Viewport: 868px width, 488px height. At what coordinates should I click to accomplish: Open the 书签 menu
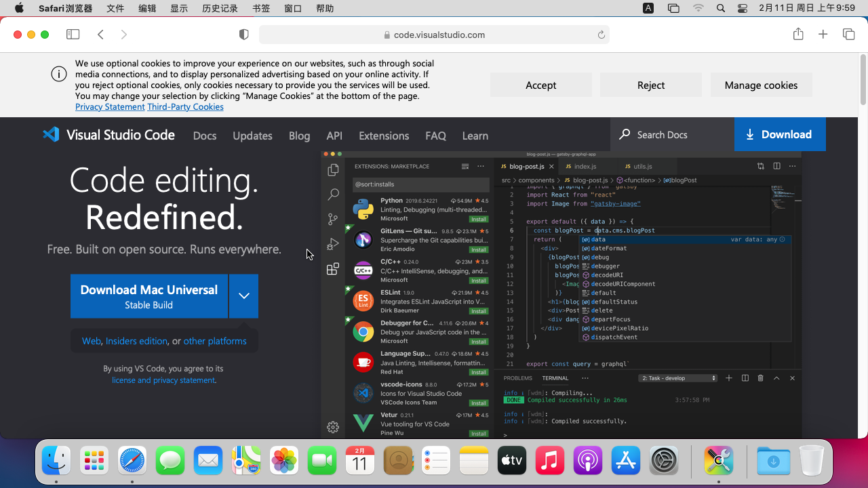click(261, 8)
